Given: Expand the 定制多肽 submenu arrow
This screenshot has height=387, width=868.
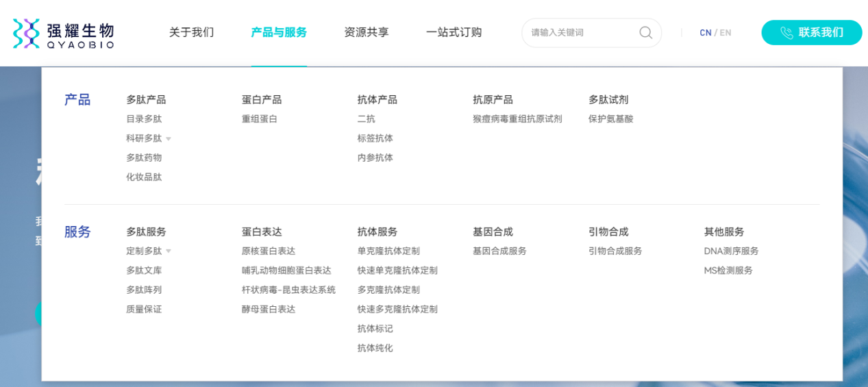Looking at the screenshot, I should 169,251.
